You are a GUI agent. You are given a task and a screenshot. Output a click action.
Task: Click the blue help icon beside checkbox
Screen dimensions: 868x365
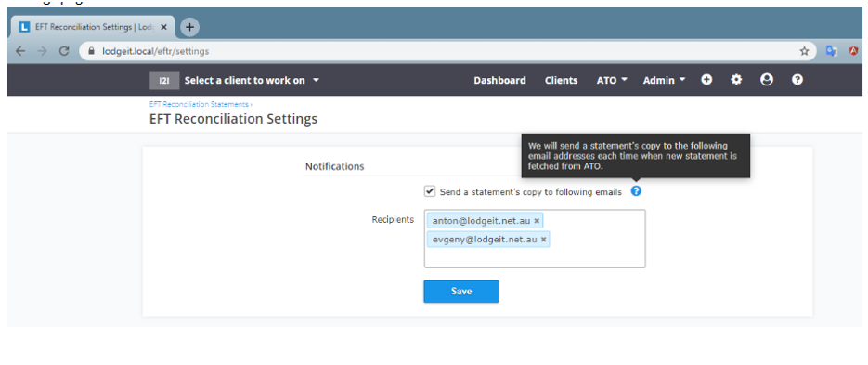pos(636,191)
